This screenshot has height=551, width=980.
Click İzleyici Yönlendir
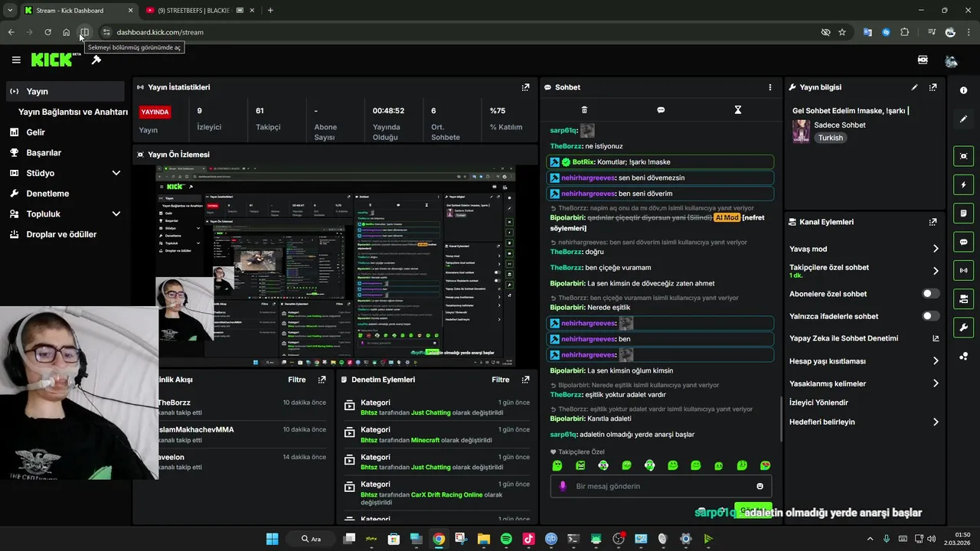coord(818,403)
